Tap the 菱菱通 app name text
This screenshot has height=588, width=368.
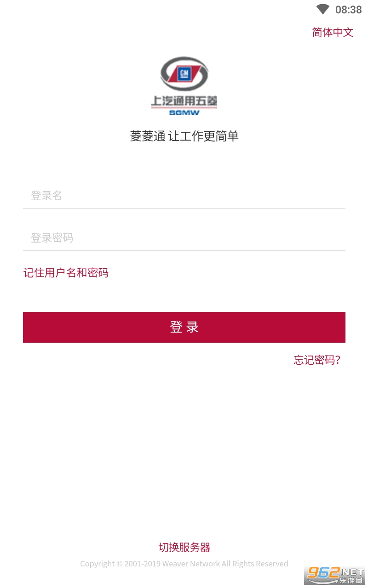(147, 136)
